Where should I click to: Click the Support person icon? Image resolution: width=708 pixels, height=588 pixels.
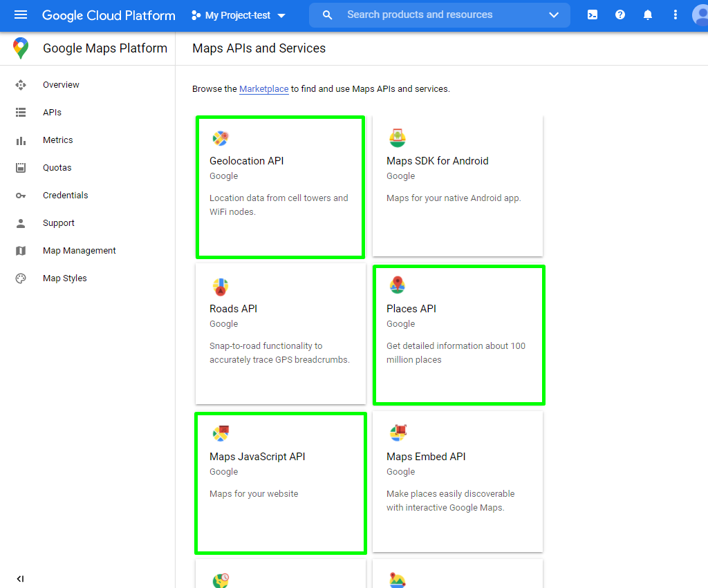point(21,223)
